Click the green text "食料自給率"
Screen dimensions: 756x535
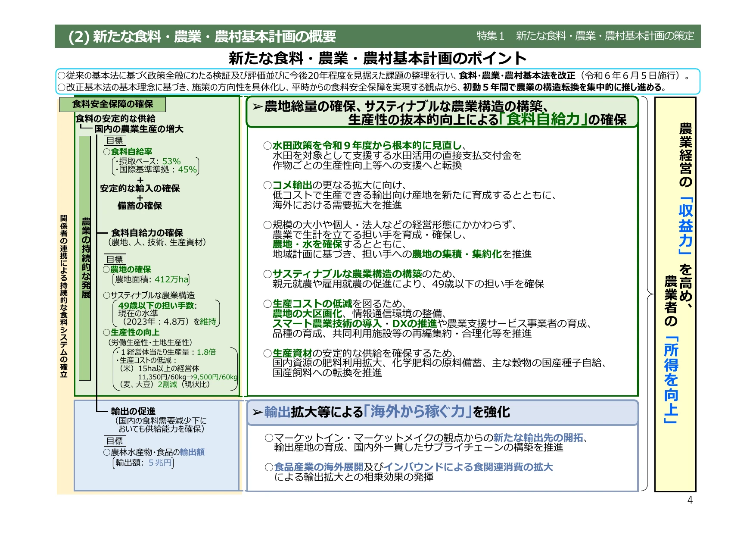131,152
